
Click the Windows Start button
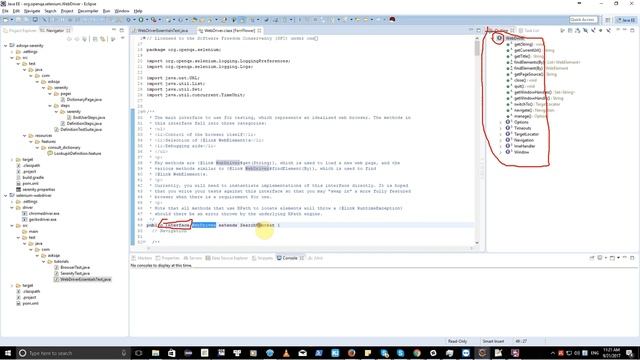click(8, 353)
